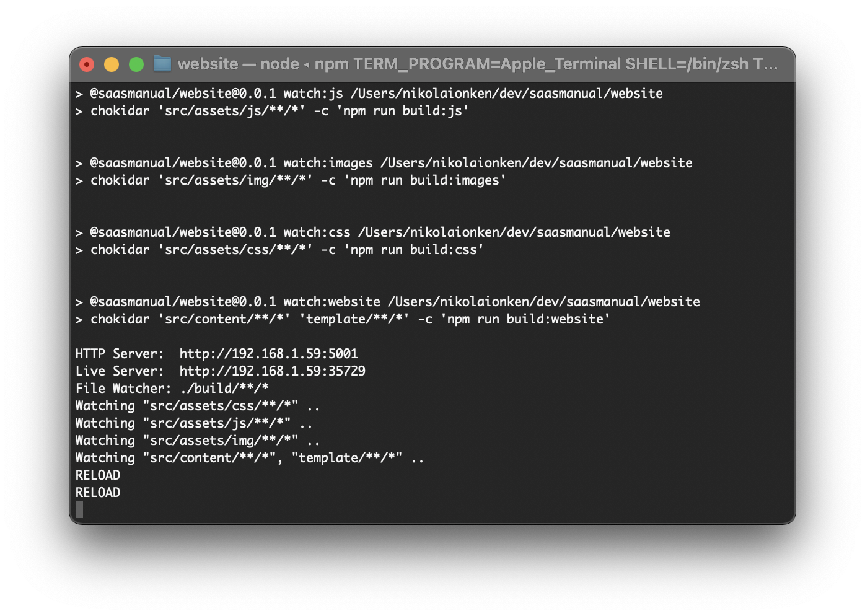Close the terminal window with red button

point(87,64)
